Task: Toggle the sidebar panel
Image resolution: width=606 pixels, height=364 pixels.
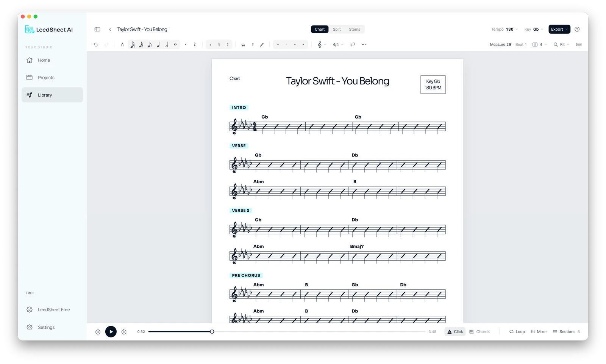Action: [97, 29]
